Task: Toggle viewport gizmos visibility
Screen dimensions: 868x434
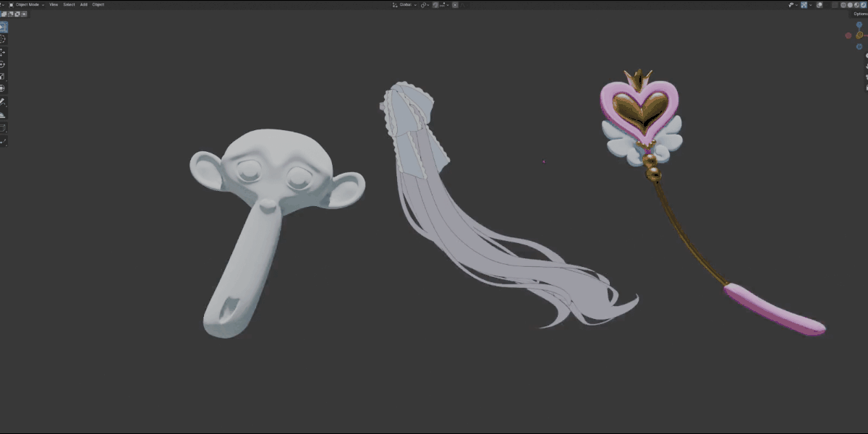Action: [804, 5]
